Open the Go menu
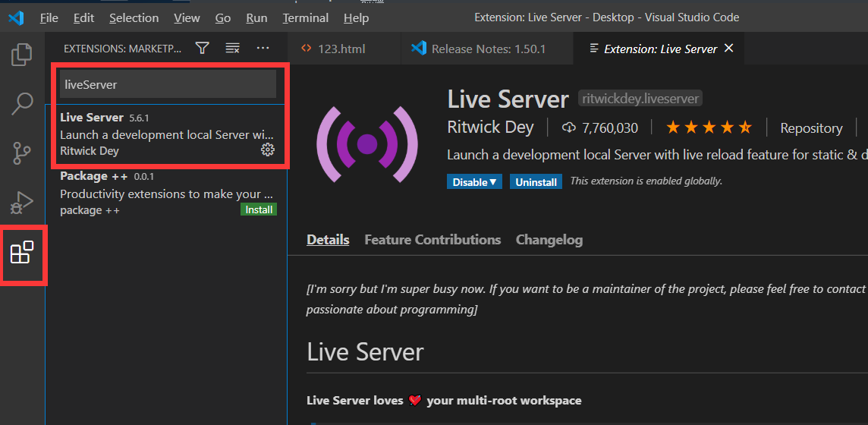Image resolution: width=868 pixels, height=425 pixels. pos(223,17)
